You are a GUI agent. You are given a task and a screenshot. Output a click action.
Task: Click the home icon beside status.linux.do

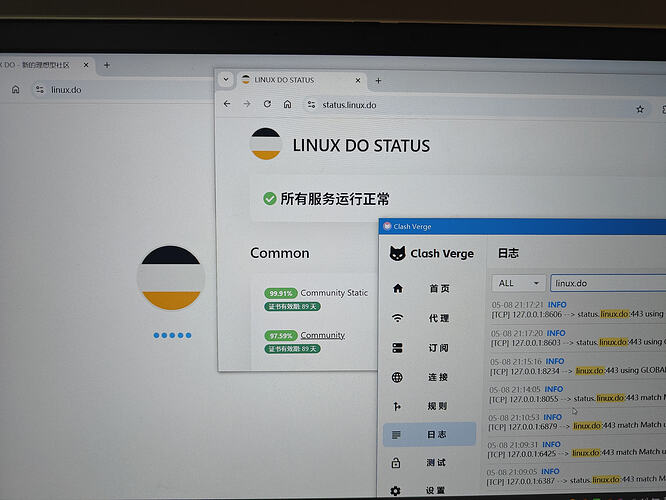tap(288, 104)
